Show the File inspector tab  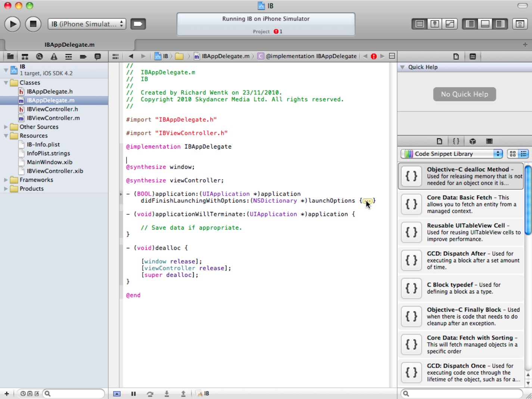[x=456, y=57]
